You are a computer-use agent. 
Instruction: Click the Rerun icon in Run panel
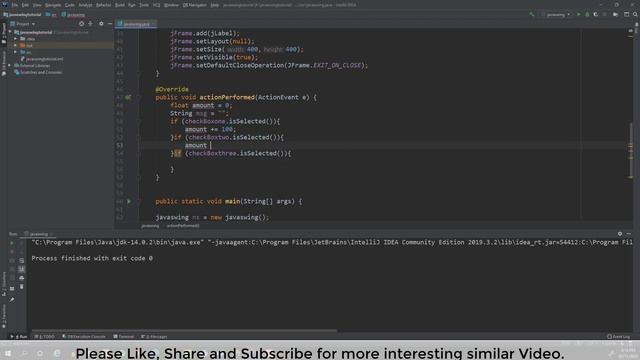coord(12,242)
